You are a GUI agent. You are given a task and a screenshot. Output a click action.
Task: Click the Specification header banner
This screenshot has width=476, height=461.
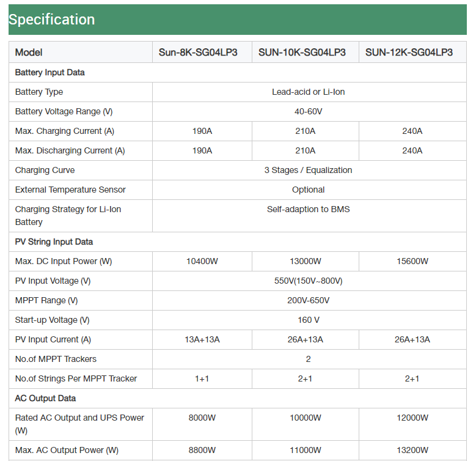coord(238,20)
